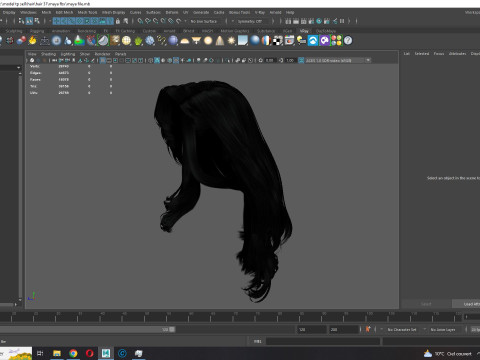Open the Attributes menu in Attribute Editor
This screenshot has width=480, height=360.
[457, 54]
